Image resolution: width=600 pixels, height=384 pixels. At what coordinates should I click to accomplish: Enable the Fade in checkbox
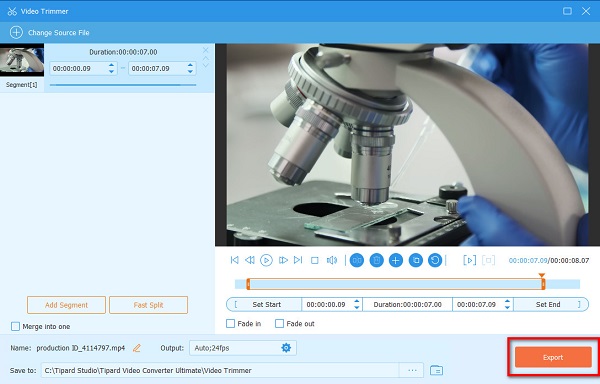point(230,324)
